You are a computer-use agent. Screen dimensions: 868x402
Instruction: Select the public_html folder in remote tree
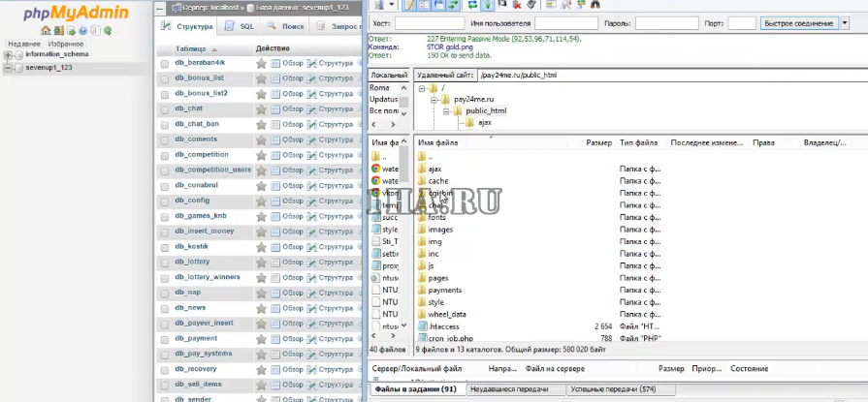tap(485, 110)
